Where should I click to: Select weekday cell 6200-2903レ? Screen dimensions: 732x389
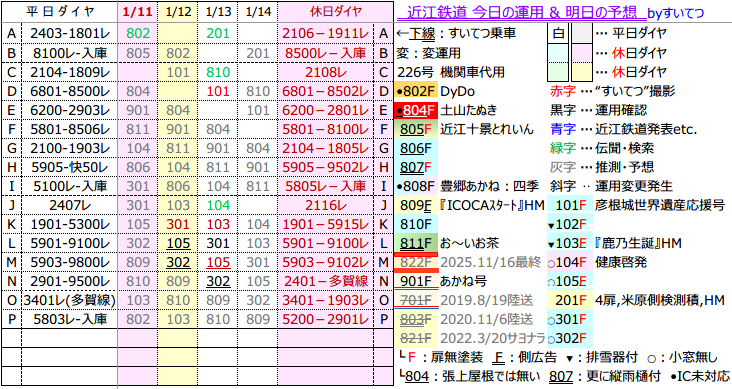pyautogui.click(x=70, y=110)
